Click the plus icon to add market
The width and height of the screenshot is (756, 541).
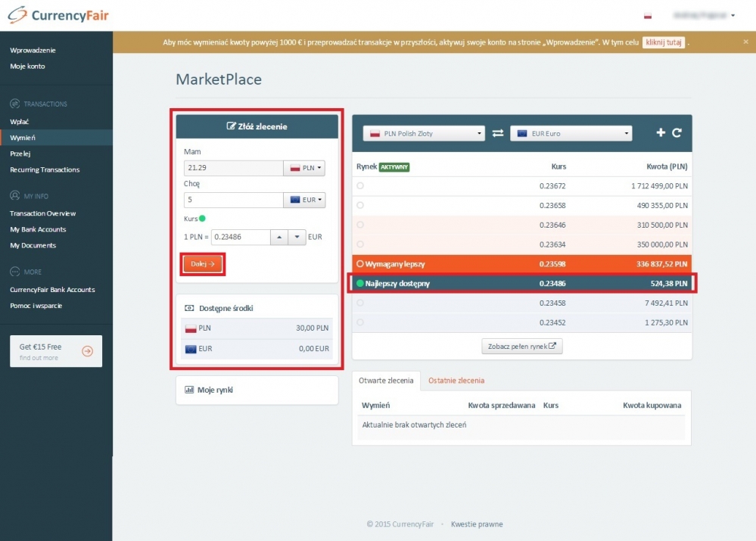(661, 133)
